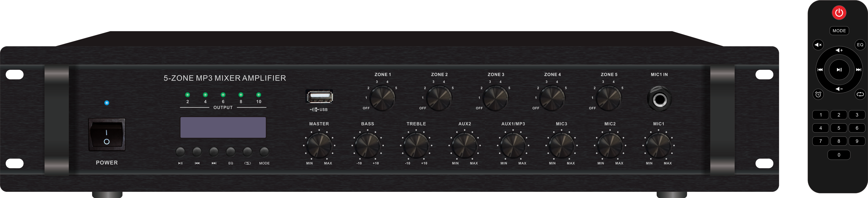The width and height of the screenshot is (868, 198).
Task: Click the blue power indicator LED
Action: tap(107, 103)
